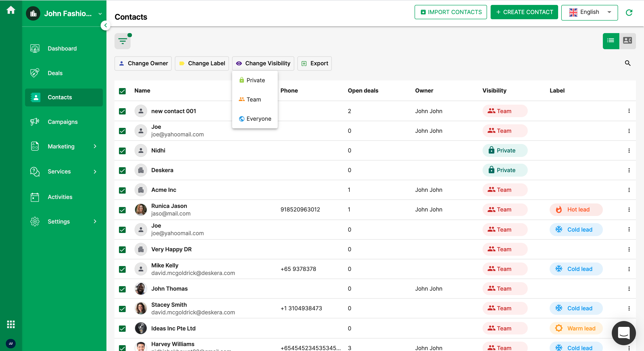Select Team in visibility menu
The height and width of the screenshot is (351, 644).
(x=254, y=99)
